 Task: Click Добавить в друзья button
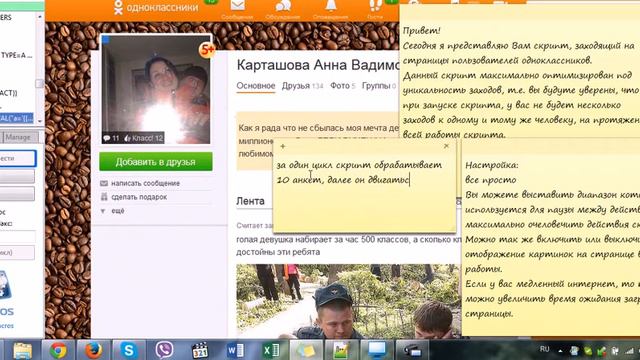(156, 162)
